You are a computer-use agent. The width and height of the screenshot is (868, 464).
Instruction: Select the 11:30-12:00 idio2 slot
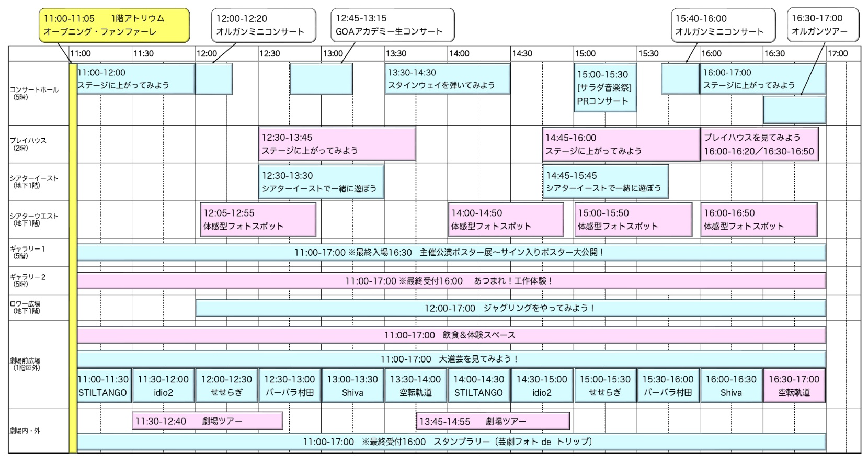163,386
